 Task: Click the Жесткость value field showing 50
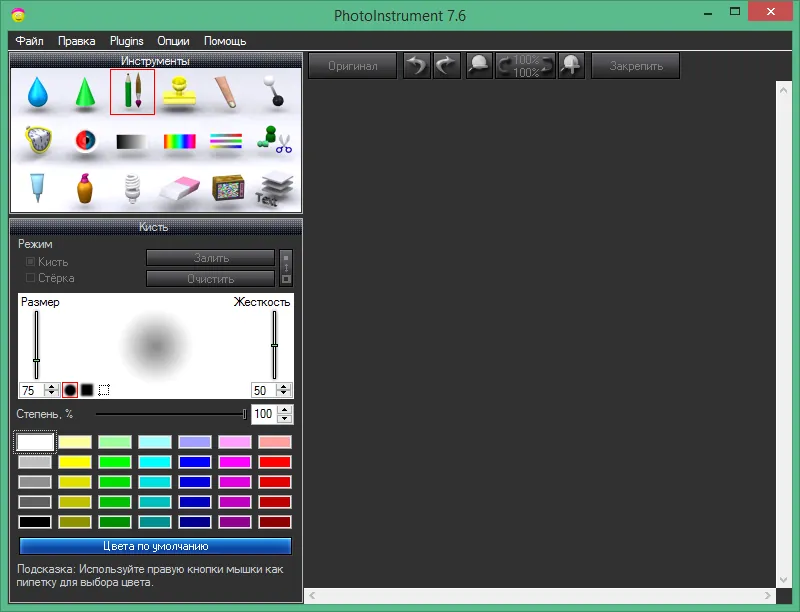[263, 391]
